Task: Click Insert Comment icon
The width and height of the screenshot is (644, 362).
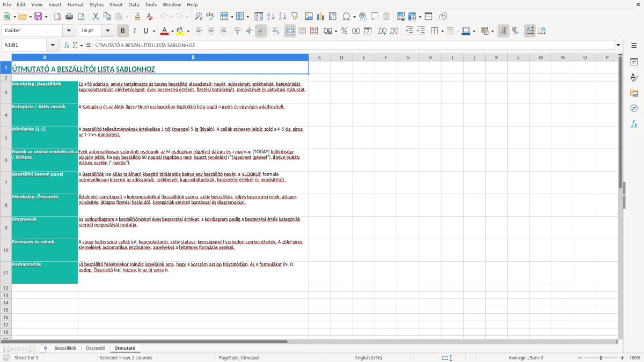Action: [x=375, y=17]
